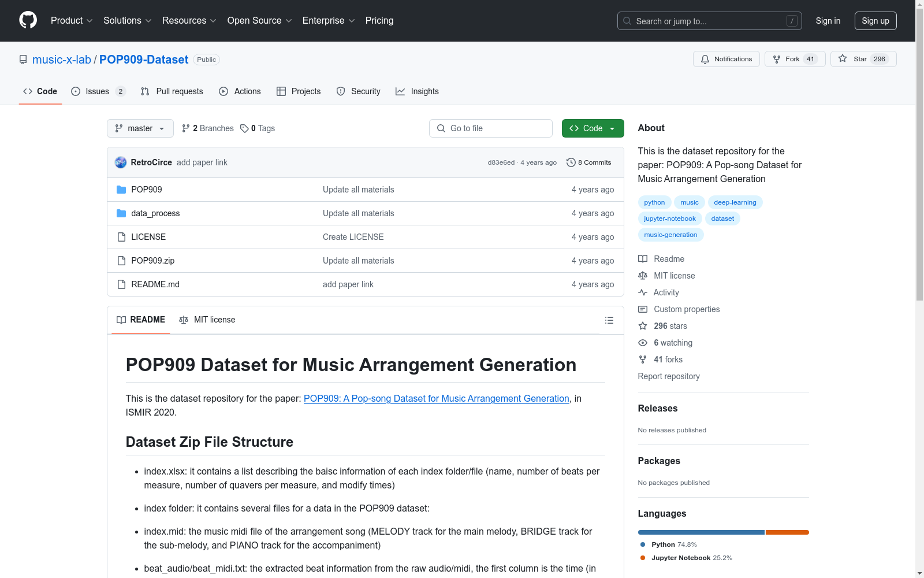924x578 pixels.
Task: Click the jupyter-notebook topic tag
Action: [670, 218]
